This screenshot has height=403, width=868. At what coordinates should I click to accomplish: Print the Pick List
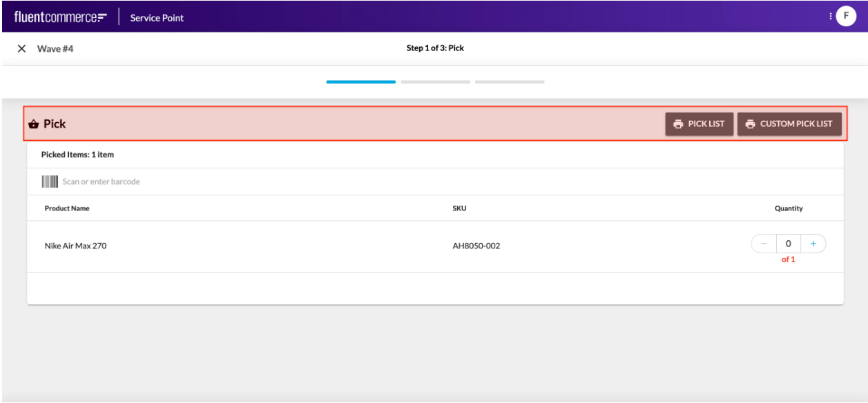699,124
